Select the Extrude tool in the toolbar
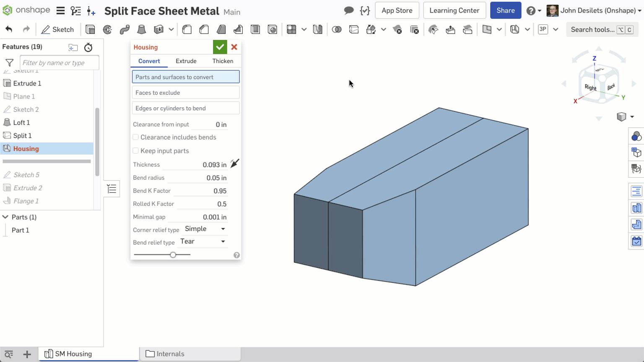This screenshot has height=362, width=644. 91,29
